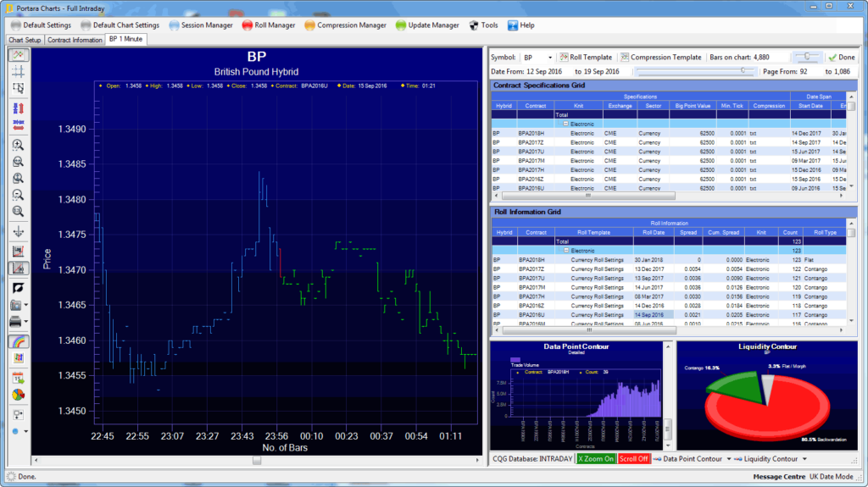The width and height of the screenshot is (868, 487).
Task: Select the line chart tool atop left toolbar
Action: coord(19,55)
